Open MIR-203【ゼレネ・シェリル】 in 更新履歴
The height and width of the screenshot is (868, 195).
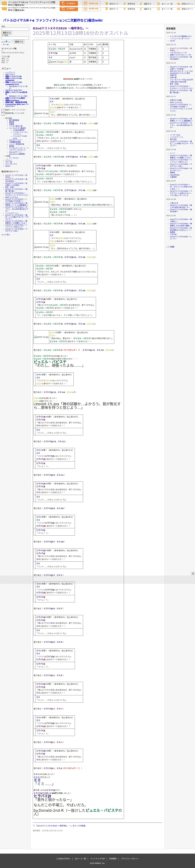pos(181,71)
